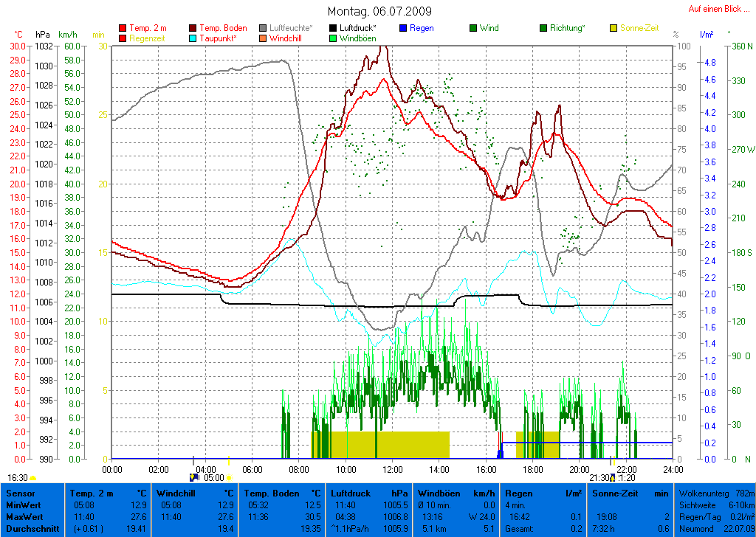Click the Sensor header in the data table

(21, 493)
